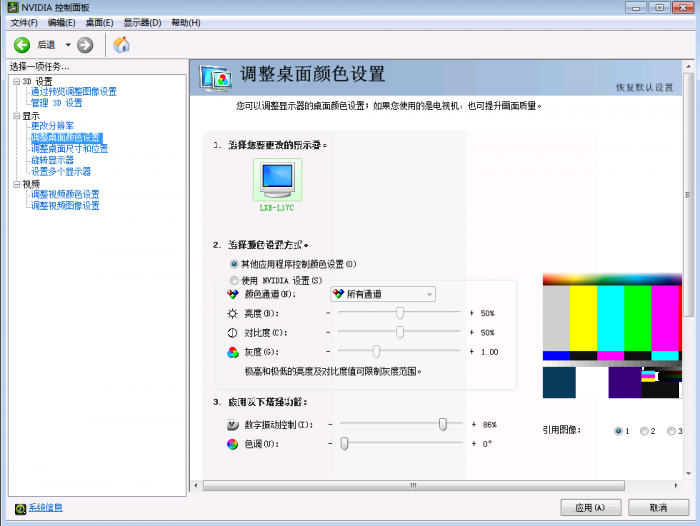Click the color channel RGB icon
Image resolution: width=700 pixels, height=526 pixels.
click(x=233, y=294)
